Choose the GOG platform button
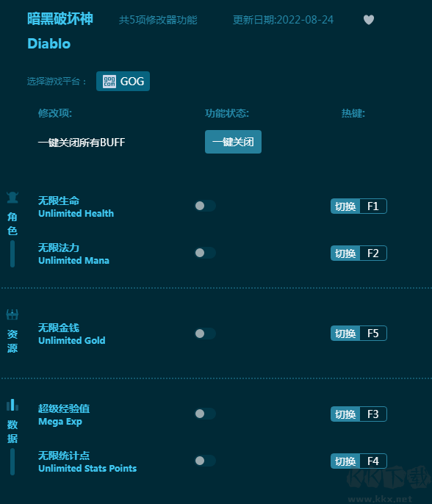Screen dimensions: 432x504 (123, 82)
